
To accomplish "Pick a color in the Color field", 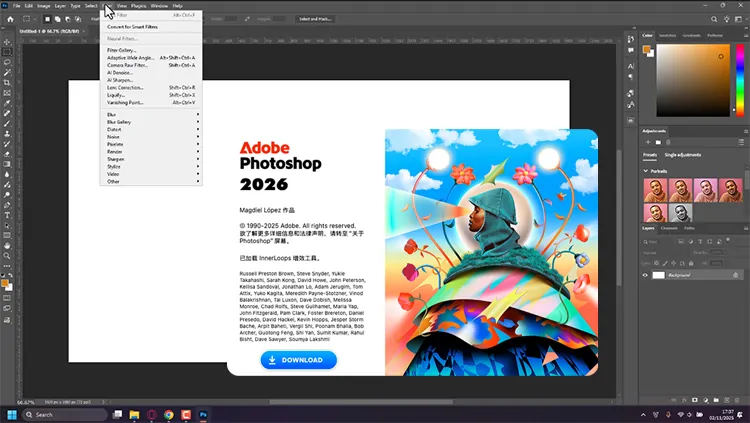I will [693, 80].
